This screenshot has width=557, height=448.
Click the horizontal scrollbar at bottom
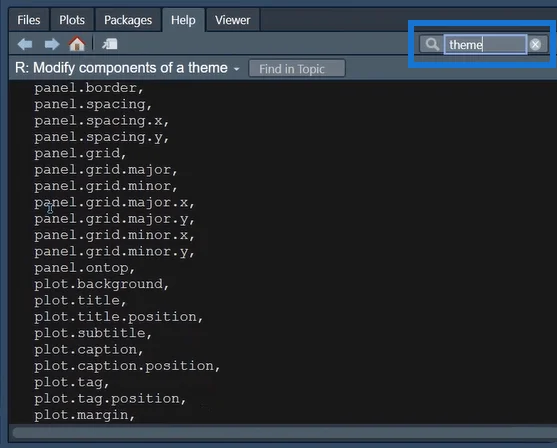pyautogui.click(x=284, y=432)
